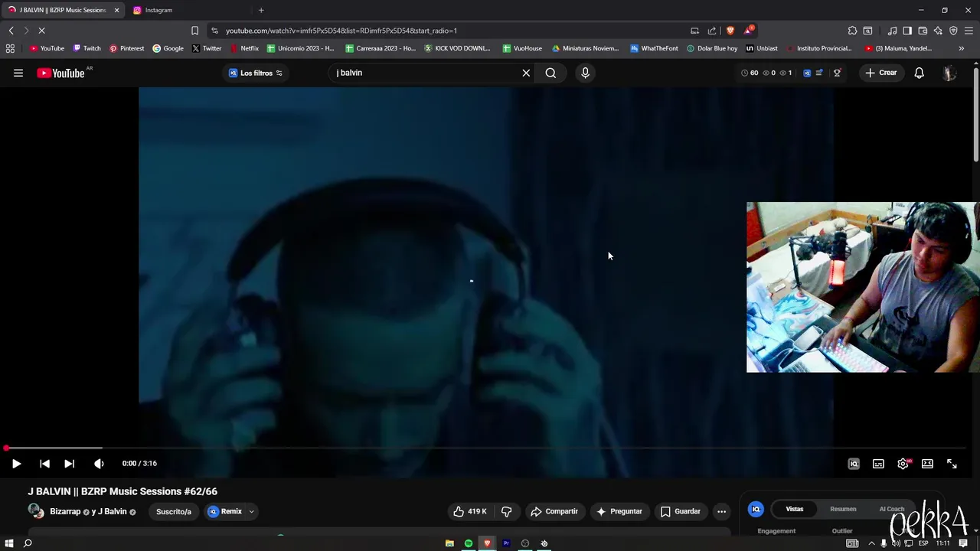Run search with the magnifier button
980x551 pixels.
tap(550, 73)
